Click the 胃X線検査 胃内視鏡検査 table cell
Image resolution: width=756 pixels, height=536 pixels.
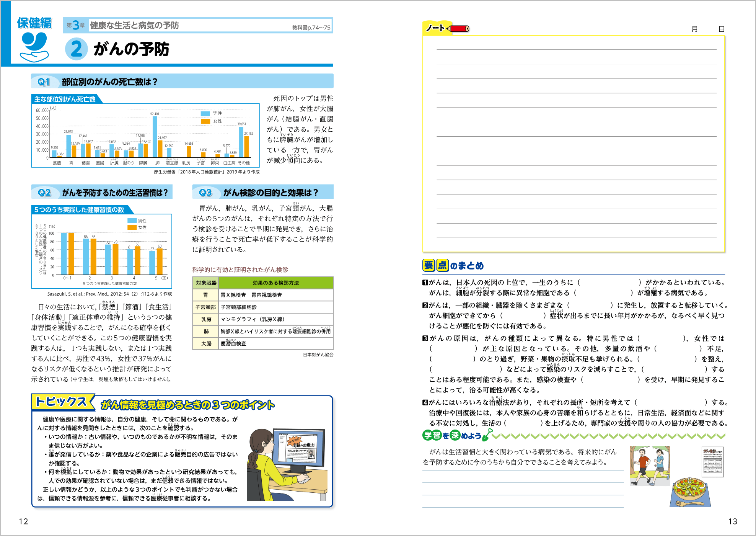[x=276, y=295]
